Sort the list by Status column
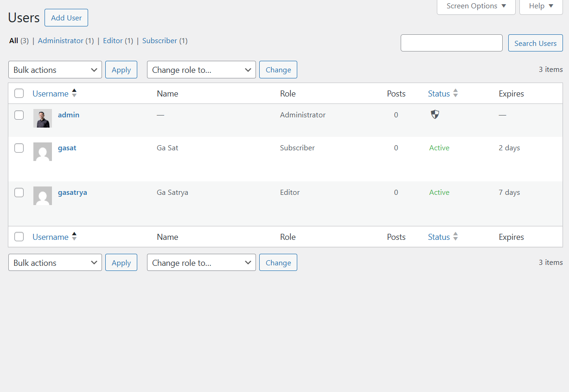Viewport: 569px width, 392px height. click(x=455, y=93)
